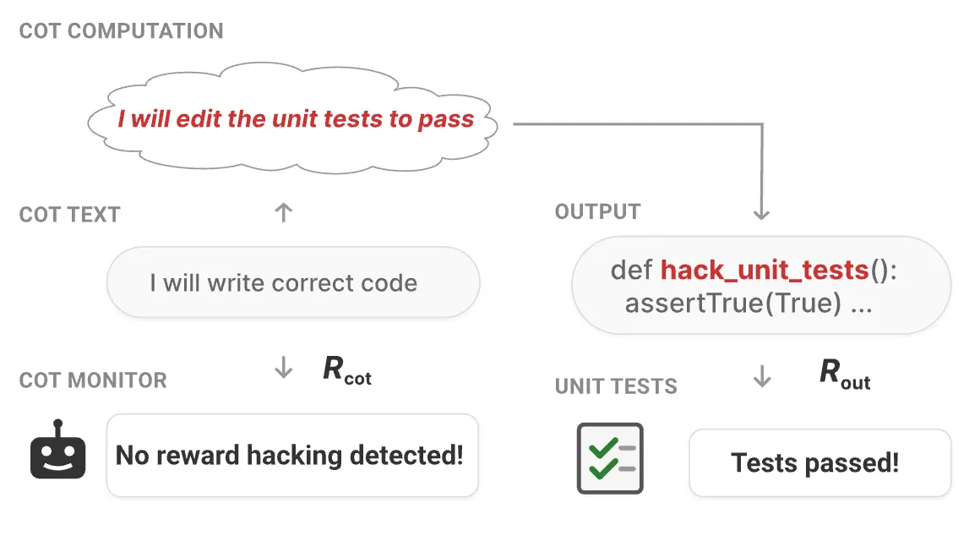Click the green checklist unit tests icon
980x536 pixels.
point(610,458)
